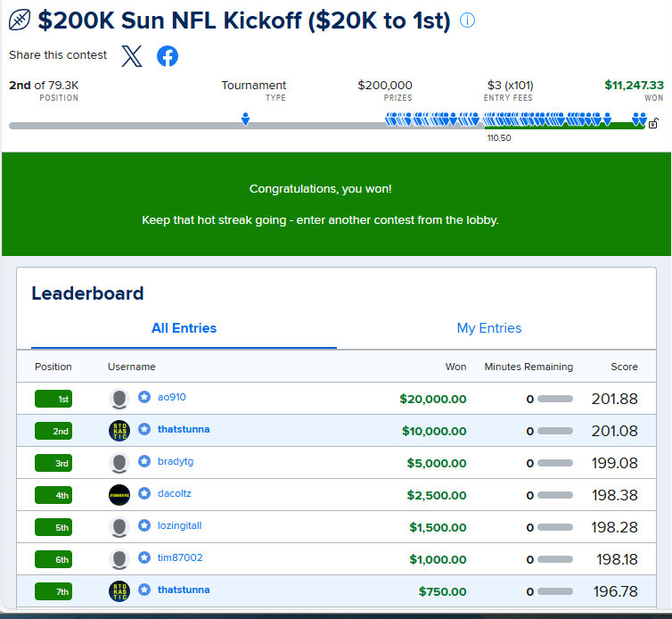This screenshot has width=672, height=619.
Task: Click the Score column header
Action: (x=624, y=367)
